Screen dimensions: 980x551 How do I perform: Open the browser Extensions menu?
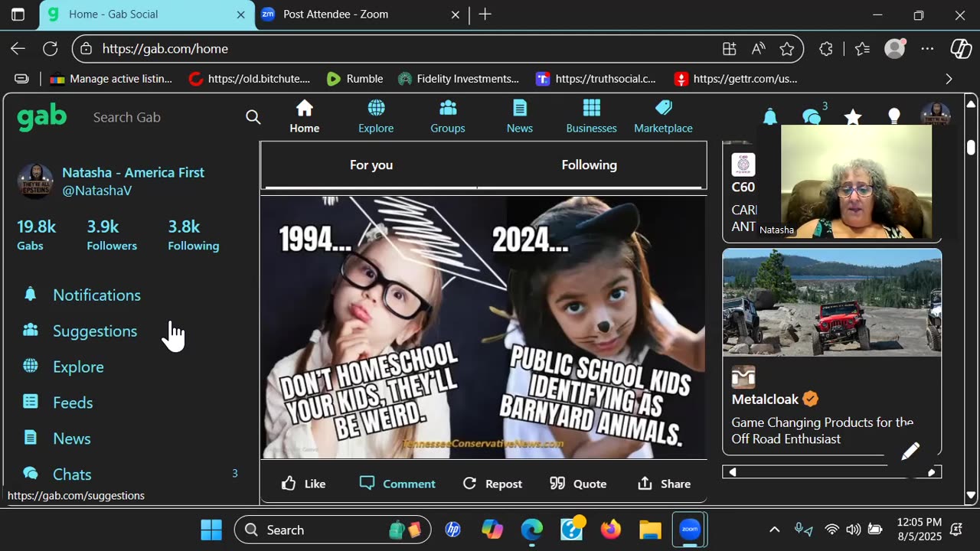[825, 49]
